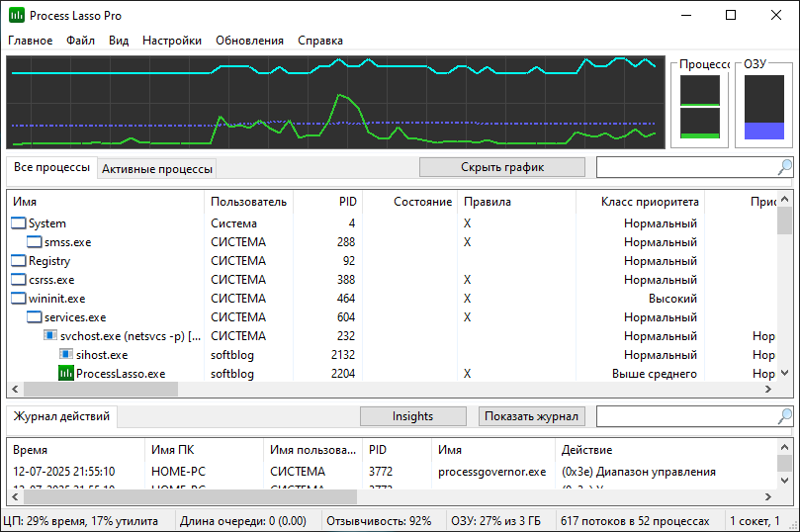Viewport: 800px width, 532px height.
Task: Click process list scroll-right arrow
Action: [x=768, y=390]
